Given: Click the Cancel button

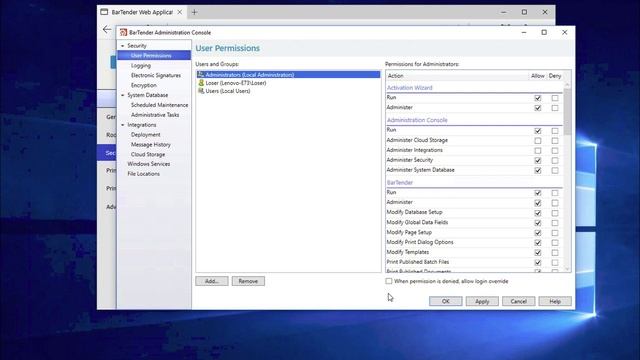Looking at the screenshot, I should click(518, 301).
